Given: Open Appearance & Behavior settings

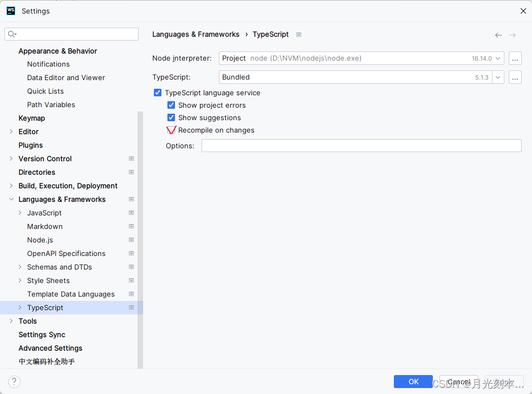Looking at the screenshot, I should coord(57,51).
